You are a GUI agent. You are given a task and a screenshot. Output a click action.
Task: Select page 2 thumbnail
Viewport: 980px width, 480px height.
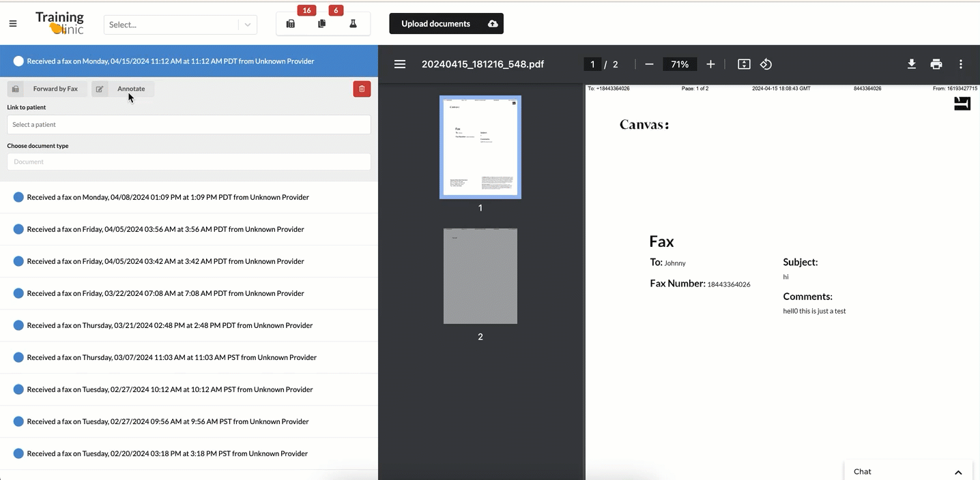(480, 276)
